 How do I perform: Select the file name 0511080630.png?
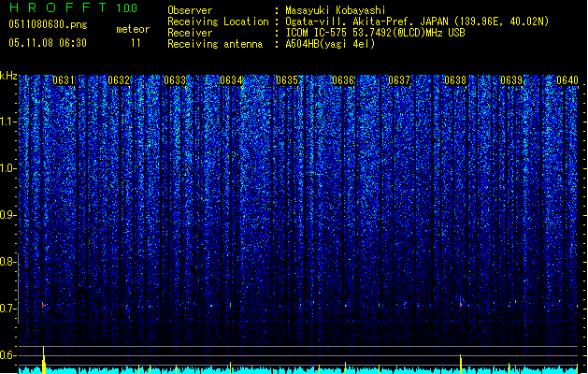pyautogui.click(x=48, y=24)
